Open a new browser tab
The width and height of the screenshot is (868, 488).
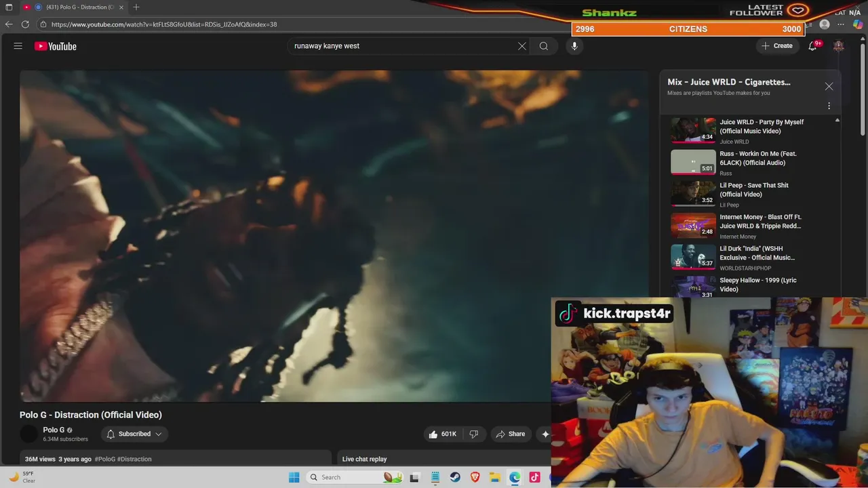(136, 7)
